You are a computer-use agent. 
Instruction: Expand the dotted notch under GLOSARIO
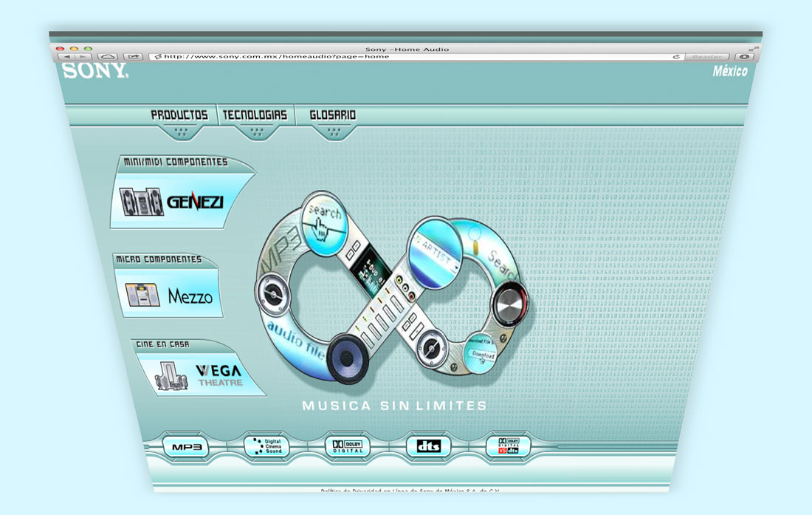[x=334, y=132]
